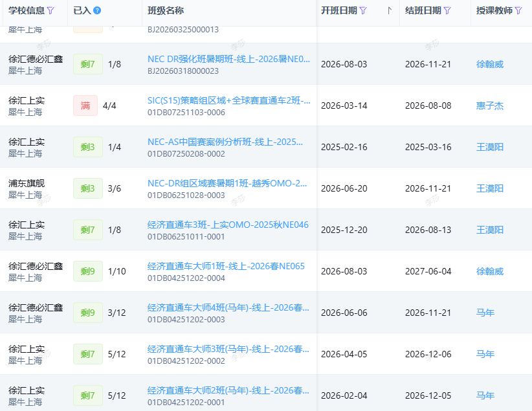532x411 pixels.
Task: Open the 学校信息 column filter icon
Action: pos(50,10)
